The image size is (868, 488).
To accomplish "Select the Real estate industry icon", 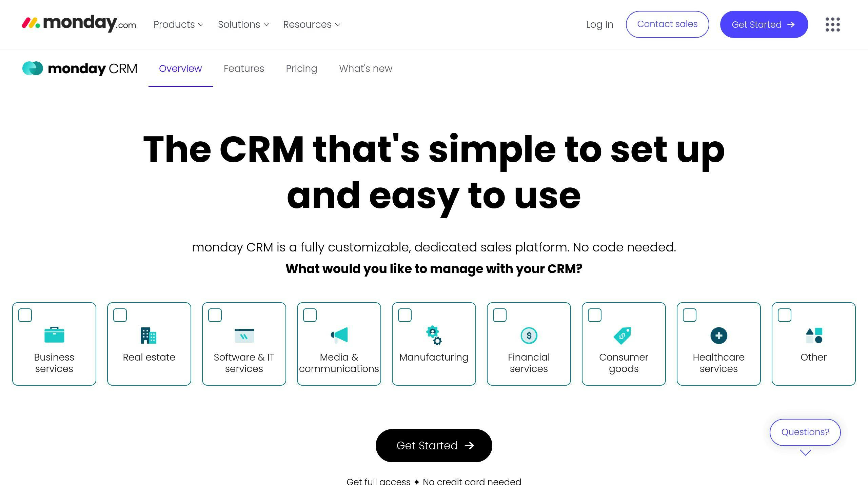I will coord(149,335).
